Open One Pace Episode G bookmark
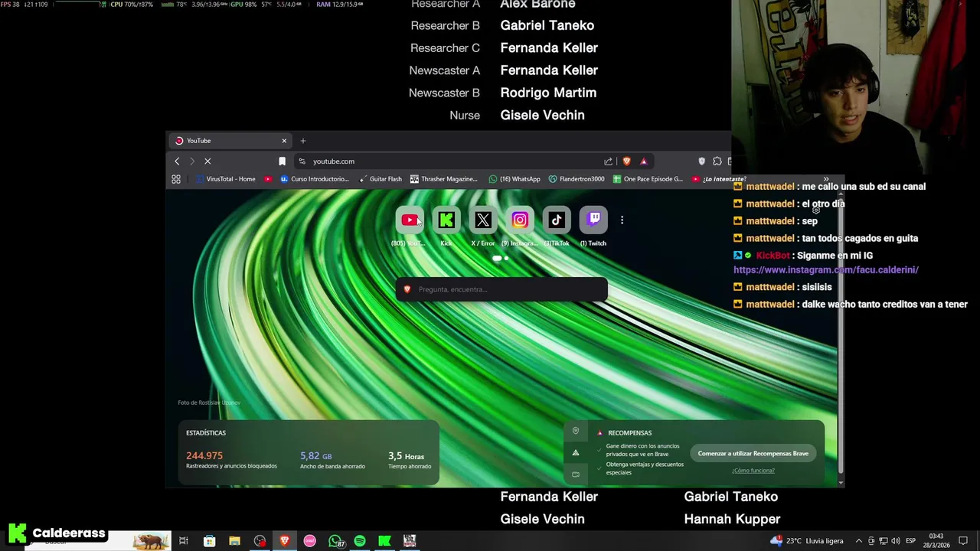980x551 pixels. (x=648, y=179)
